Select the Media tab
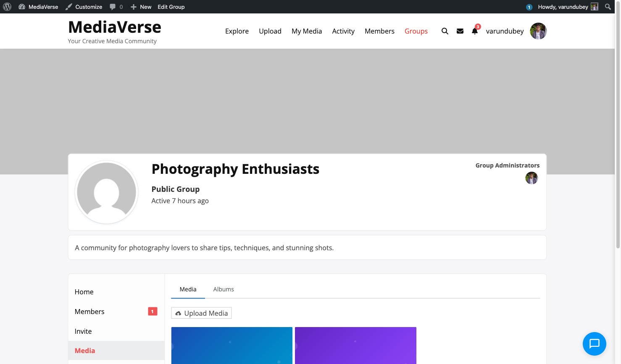The width and height of the screenshot is (621, 364). 188,289
